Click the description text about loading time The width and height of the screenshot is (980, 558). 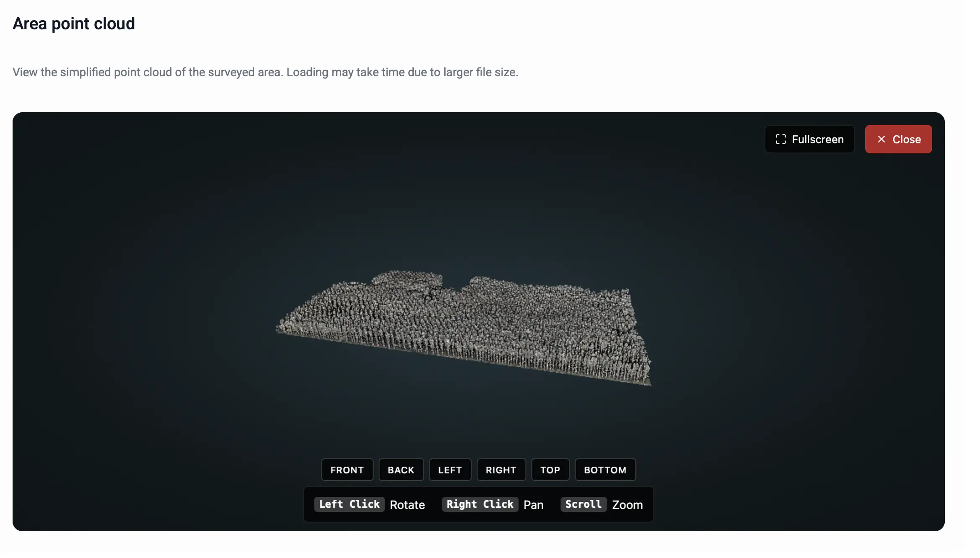click(x=265, y=72)
